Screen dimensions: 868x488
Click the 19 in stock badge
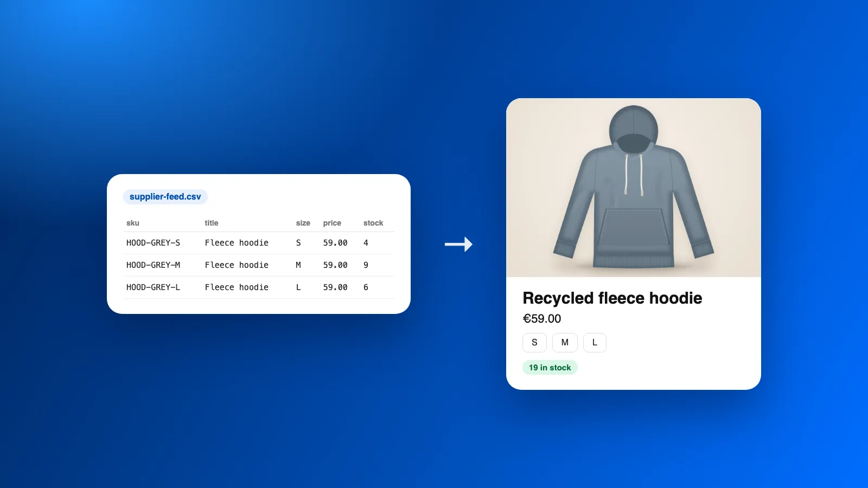[550, 368]
